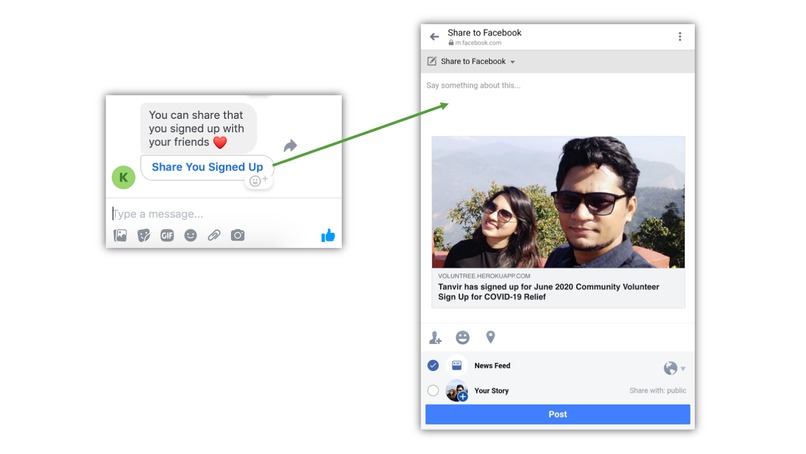Screen dimensions: 806x454
Task: Send a thumbs-up like
Action: [x=328, y=235]
